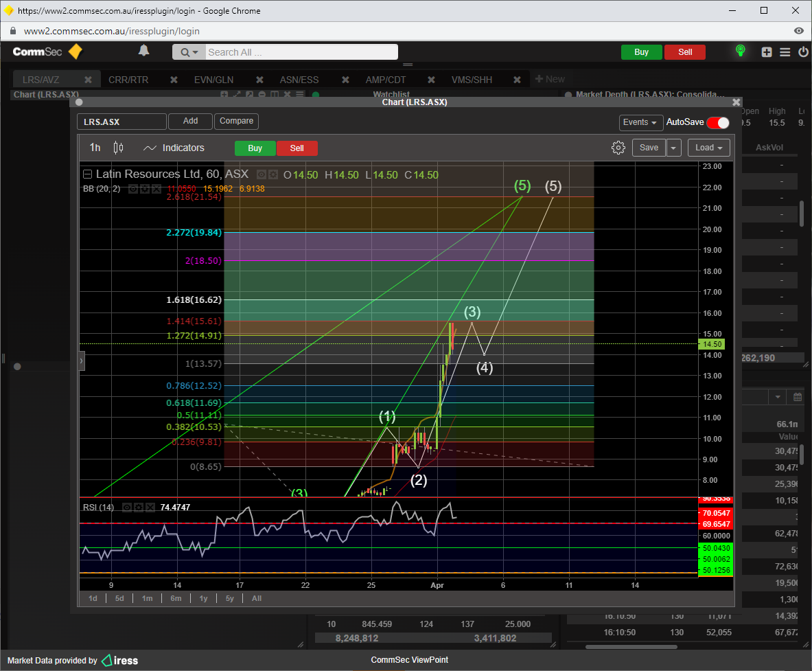Click the Compare button
This screenshot has height=671, width=812.
coord(237,122)
